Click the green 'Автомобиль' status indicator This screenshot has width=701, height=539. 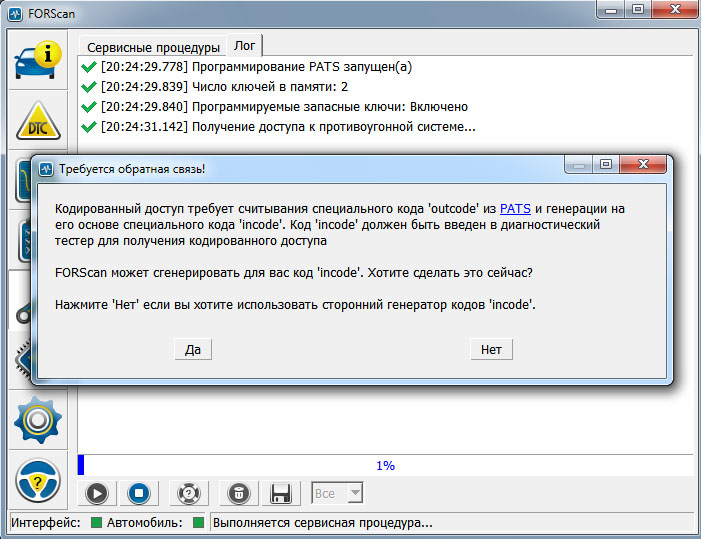pyautogui.click(x=198, y=523)
